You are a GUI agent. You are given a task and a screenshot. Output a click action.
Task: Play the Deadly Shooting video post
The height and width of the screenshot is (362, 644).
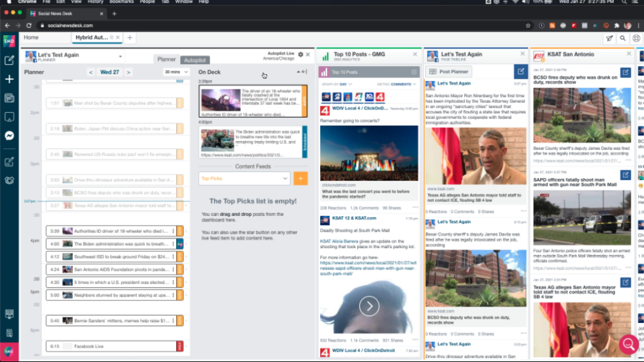pos(369,306)
